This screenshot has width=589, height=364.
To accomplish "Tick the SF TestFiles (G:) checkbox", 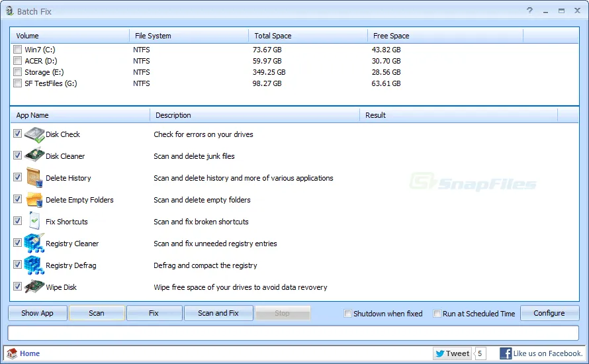I will tap(17, 83).
